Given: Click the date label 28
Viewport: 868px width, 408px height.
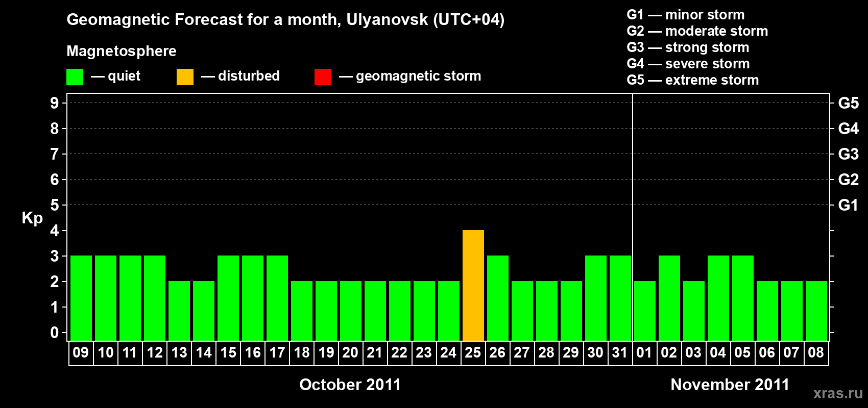Looking at the screenshot, I should point(546,352).
